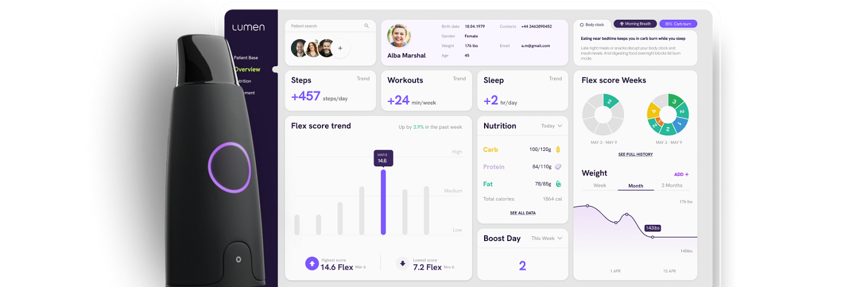
Task: Click SEE ALL DATA in Nutrition
Action: 523,213
